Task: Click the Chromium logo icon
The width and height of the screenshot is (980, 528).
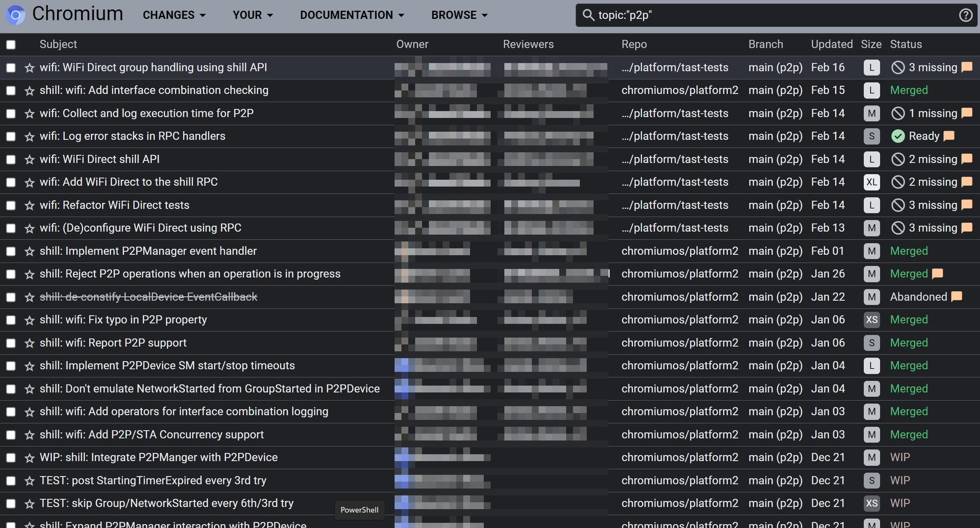Action: [15, 15]
